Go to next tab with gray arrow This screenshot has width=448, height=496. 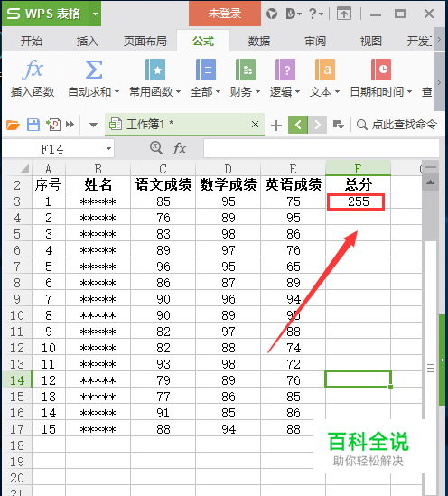[x=317, y=125]
